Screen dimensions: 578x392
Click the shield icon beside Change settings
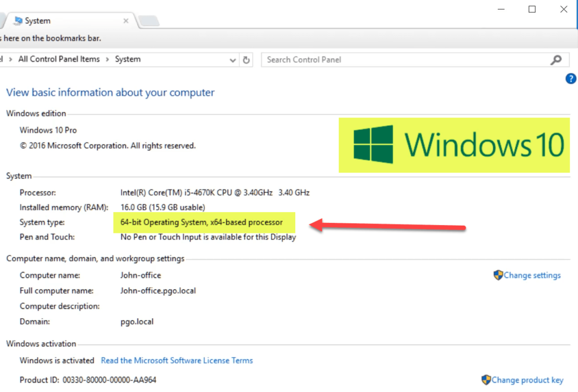[498, 275]
